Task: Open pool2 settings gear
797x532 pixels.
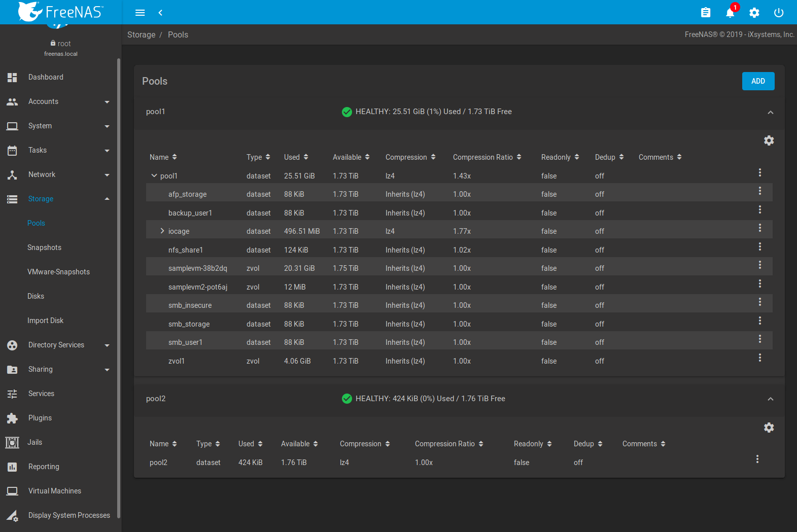Action: 769,428
